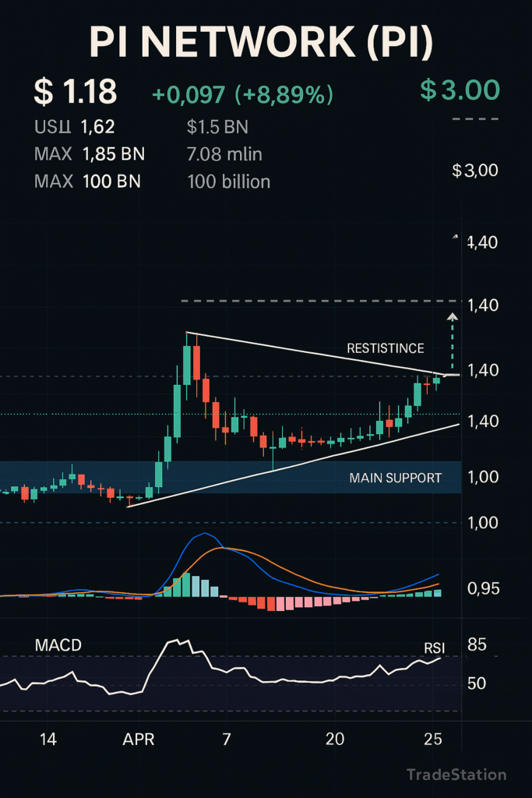Screen dimensions: 532x798
Task: Click the +0,097 (+8,89%) change value
Action: click(x=242, y=94)
